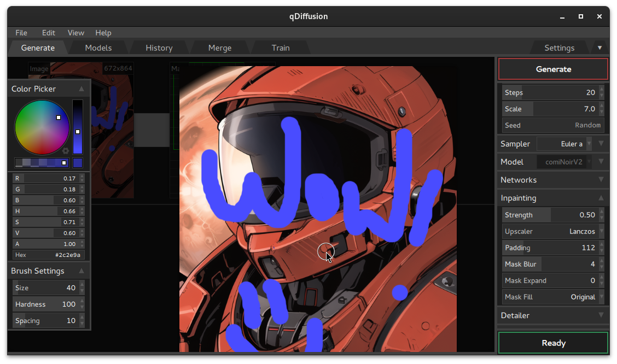
Task: Click the Generate button
Action: [553, 69]
